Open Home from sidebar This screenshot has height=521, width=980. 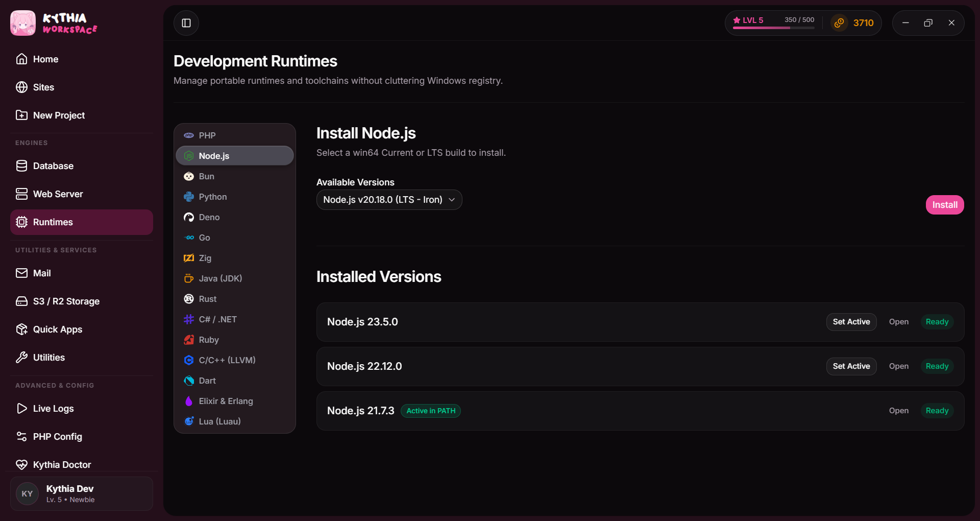(82, 59)
